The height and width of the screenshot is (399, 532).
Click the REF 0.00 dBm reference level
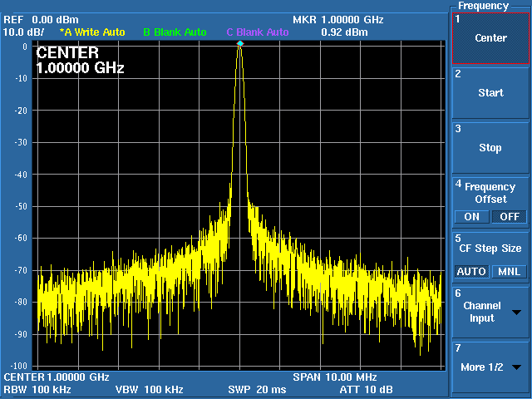click(x=41, y=20)
